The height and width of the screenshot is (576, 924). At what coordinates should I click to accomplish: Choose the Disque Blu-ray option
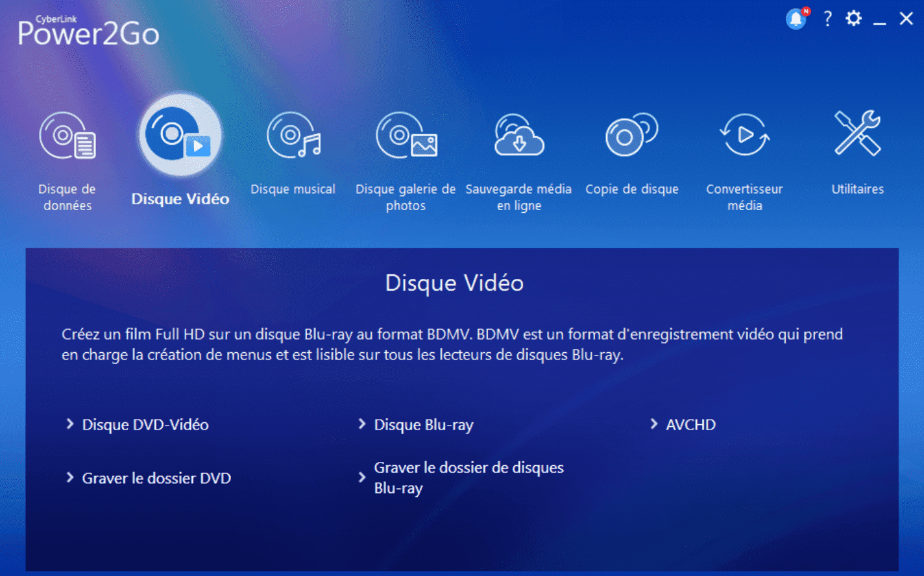click(x=424, y=425)
